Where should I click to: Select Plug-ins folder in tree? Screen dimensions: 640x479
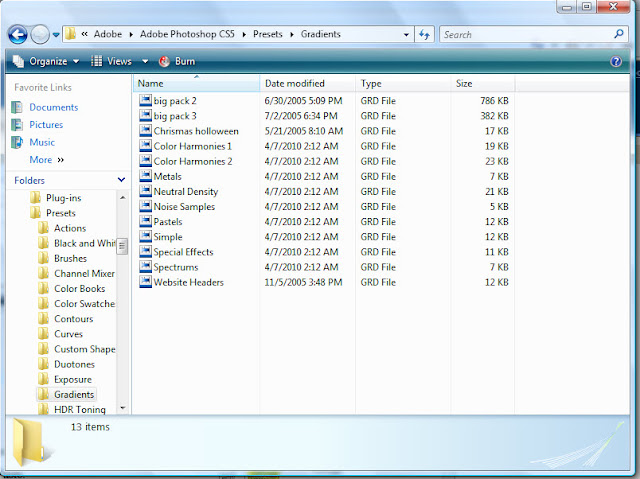point(63,198)
